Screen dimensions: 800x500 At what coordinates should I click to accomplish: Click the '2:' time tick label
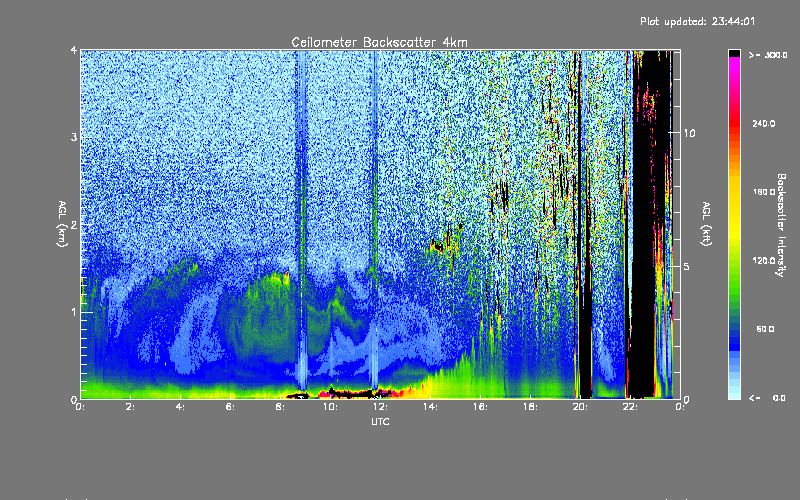click(x=130, y=407)
